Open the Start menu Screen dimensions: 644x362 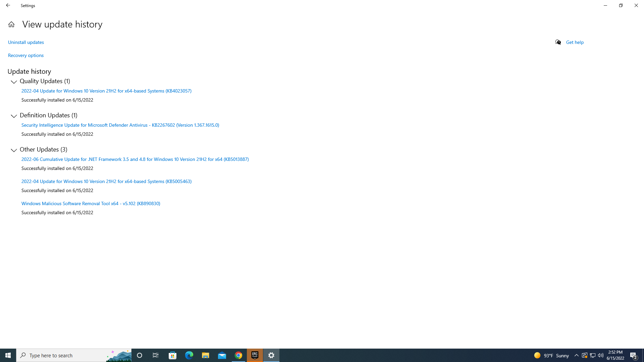[8, 355]
